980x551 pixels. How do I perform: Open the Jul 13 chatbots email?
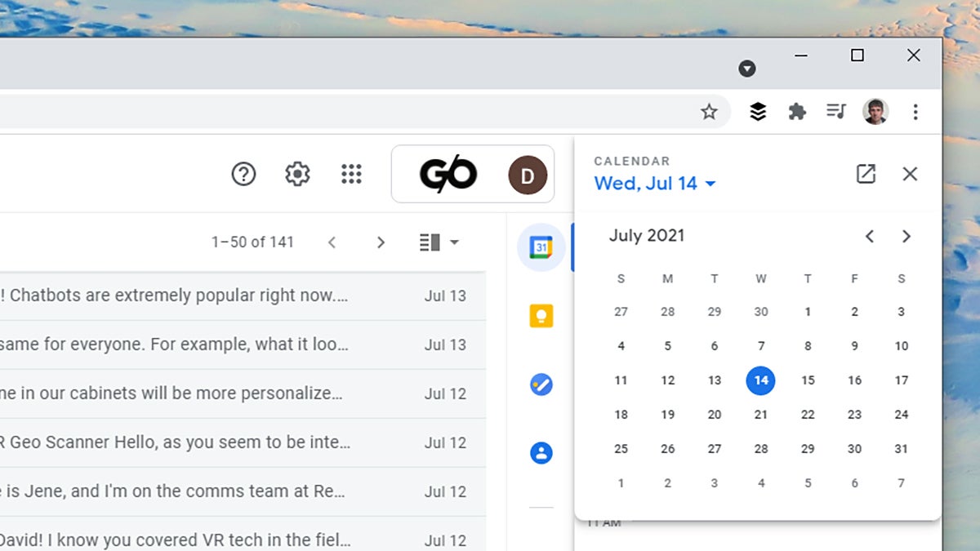tap(204, 295)
